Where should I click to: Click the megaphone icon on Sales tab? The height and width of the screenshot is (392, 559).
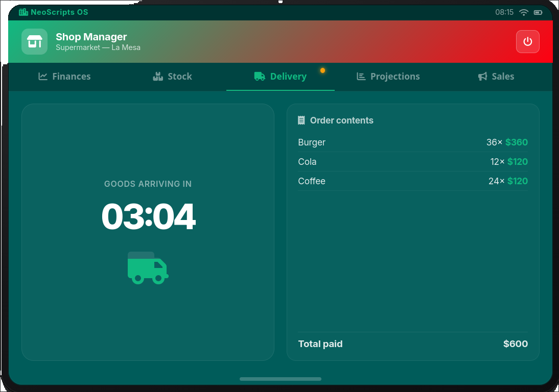[x=482, y=76]
